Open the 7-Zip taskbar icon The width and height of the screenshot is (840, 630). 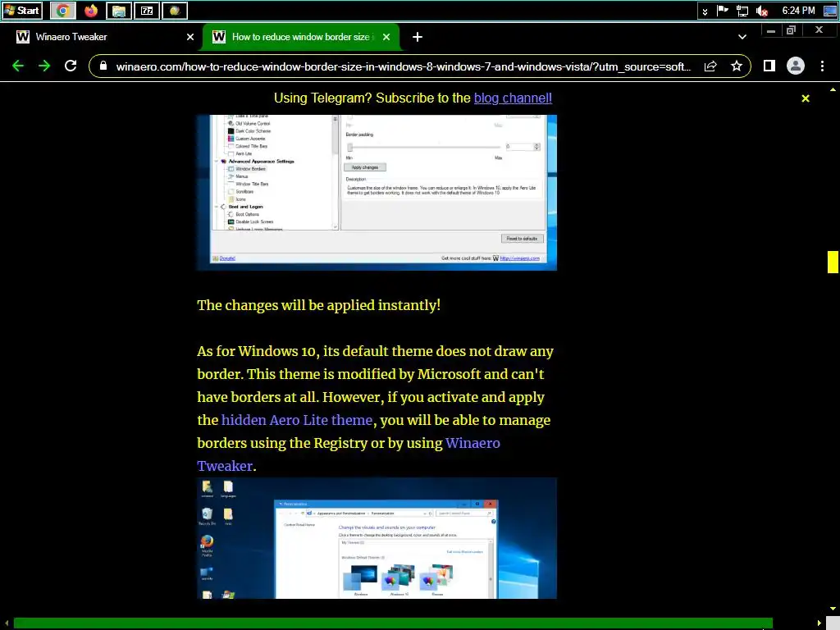pyautogui.click(x=147, y=10)
